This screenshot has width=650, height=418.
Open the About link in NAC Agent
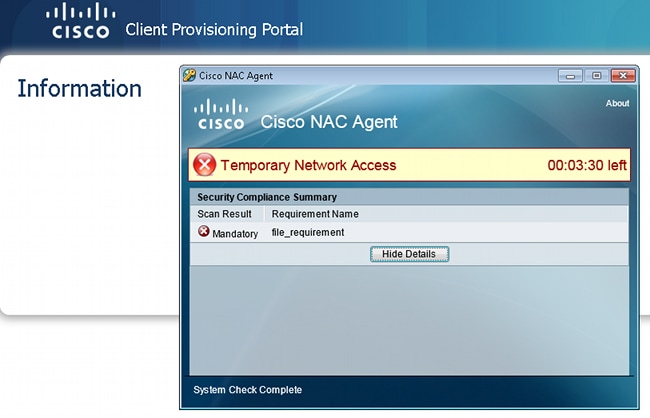(x=617, y=103)
